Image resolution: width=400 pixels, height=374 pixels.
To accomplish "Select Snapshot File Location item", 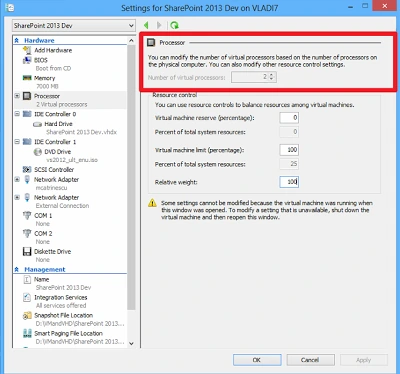I will [63, 315].
